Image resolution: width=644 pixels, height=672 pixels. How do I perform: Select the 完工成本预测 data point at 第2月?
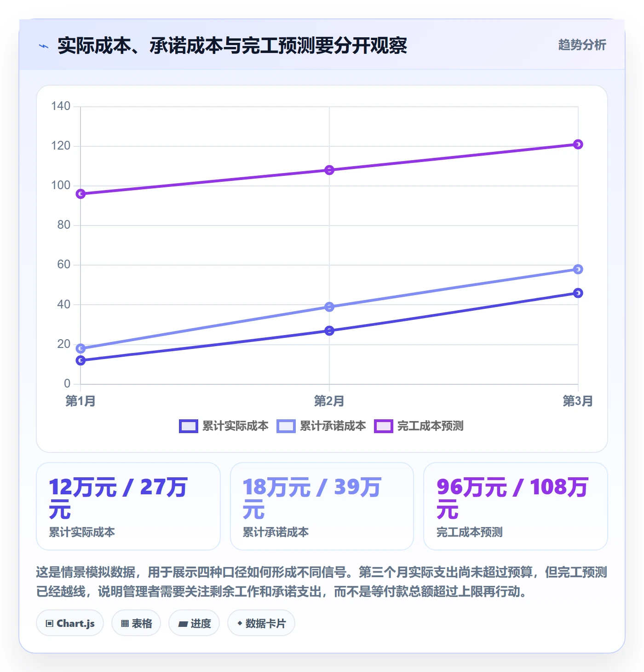[329, 170]
